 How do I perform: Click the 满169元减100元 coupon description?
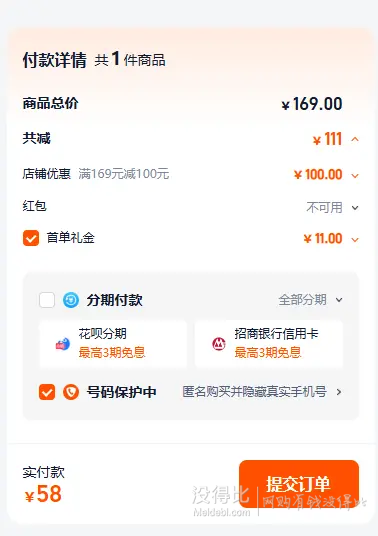click(124, 174)
